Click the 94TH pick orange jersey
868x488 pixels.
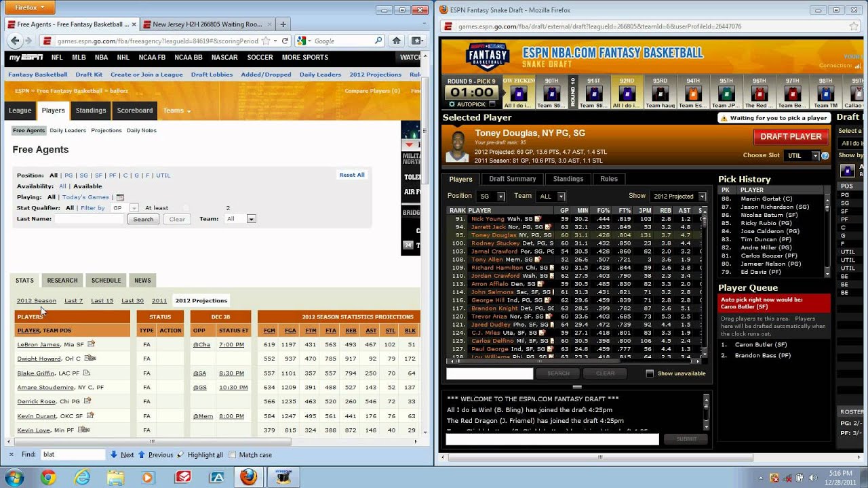(692, 94)
